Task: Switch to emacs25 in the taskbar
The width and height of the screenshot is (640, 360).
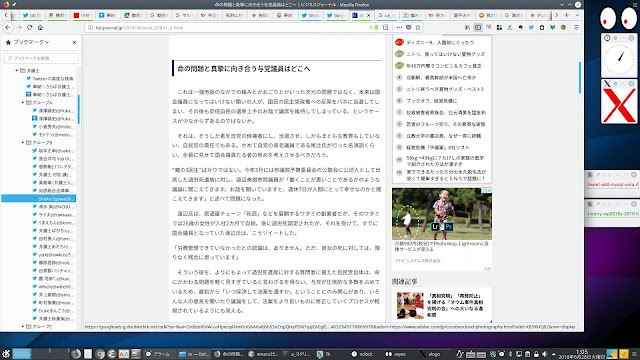Action: coord(263,354)
